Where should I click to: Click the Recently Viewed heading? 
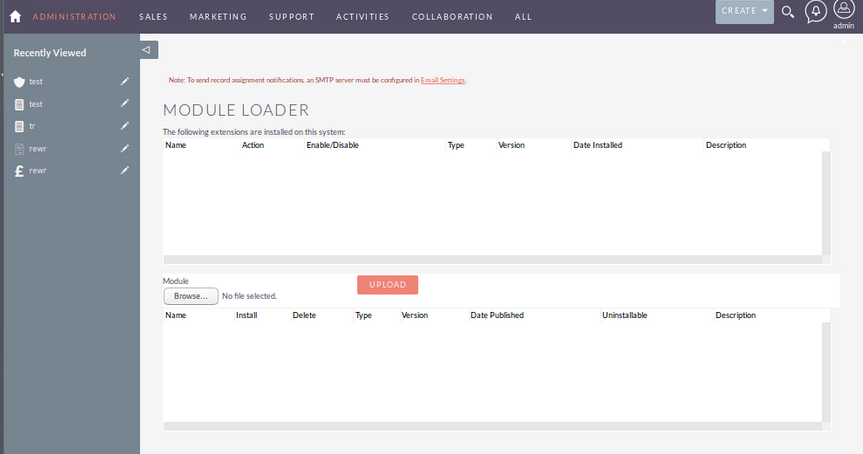50,53
